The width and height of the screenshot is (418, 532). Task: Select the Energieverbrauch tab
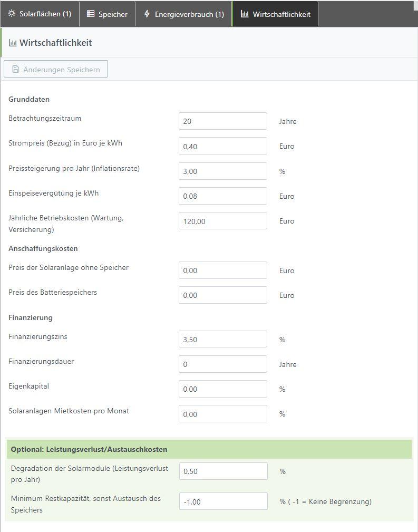pyautogui.click(x=183, y=14)
